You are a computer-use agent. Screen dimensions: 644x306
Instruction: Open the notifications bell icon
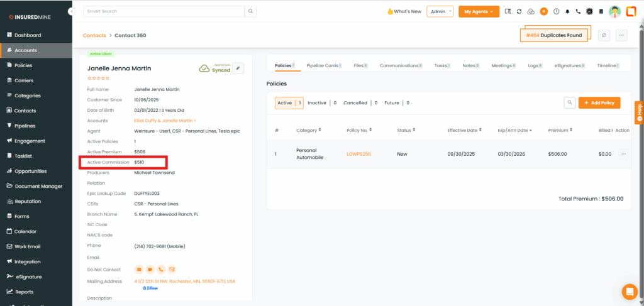(x=567, y=11)
